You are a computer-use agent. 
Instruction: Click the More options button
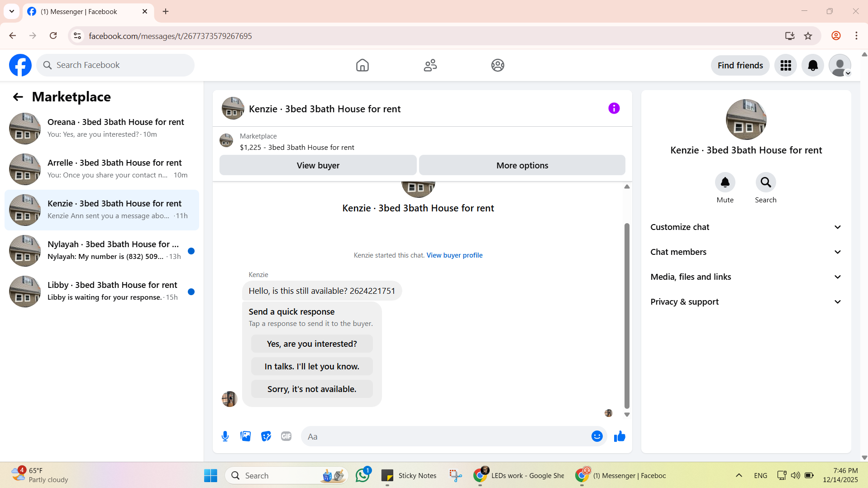[x=522, y=165]
